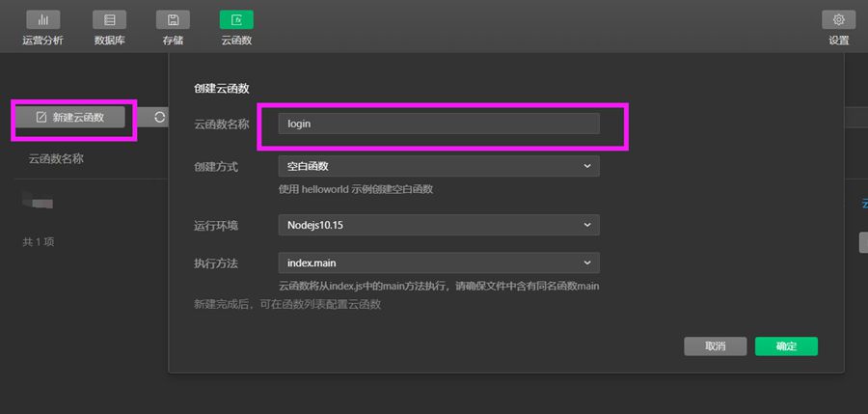The image size is (868, 414).
Task: Focus the 云函数名称 field containing login
Action: pos(438,124)
